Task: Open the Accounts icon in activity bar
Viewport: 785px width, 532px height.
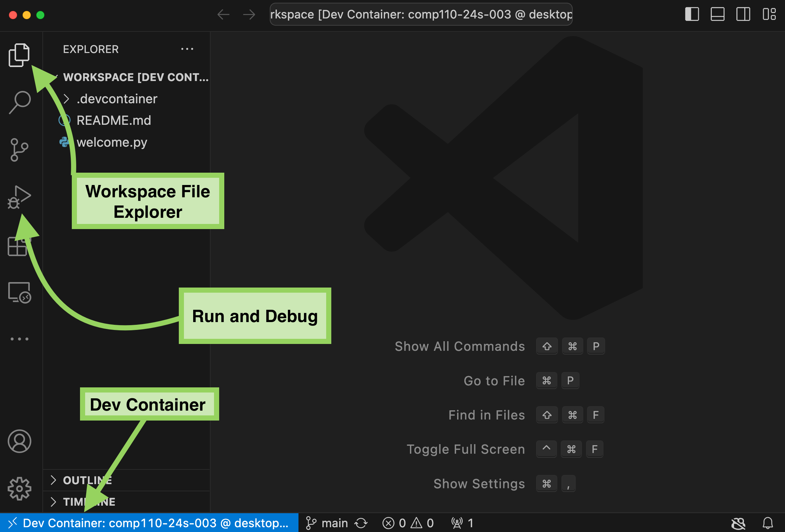Action: click(19, 441)
